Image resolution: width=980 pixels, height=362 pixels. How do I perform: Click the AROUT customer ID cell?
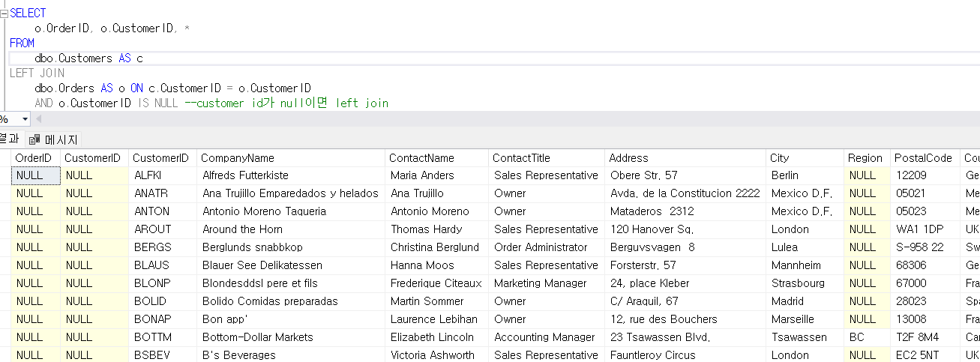(x=162, y=229)
